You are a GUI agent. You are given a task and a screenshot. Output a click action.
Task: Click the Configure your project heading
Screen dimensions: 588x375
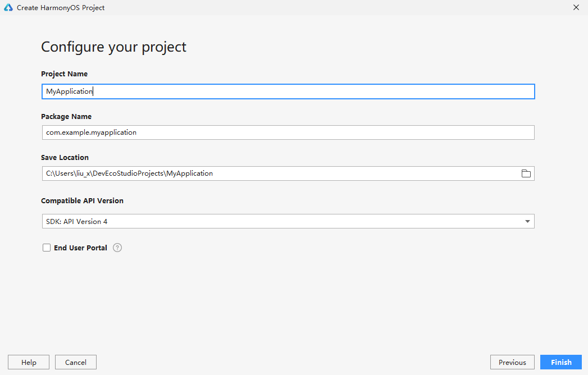[114, 47]
